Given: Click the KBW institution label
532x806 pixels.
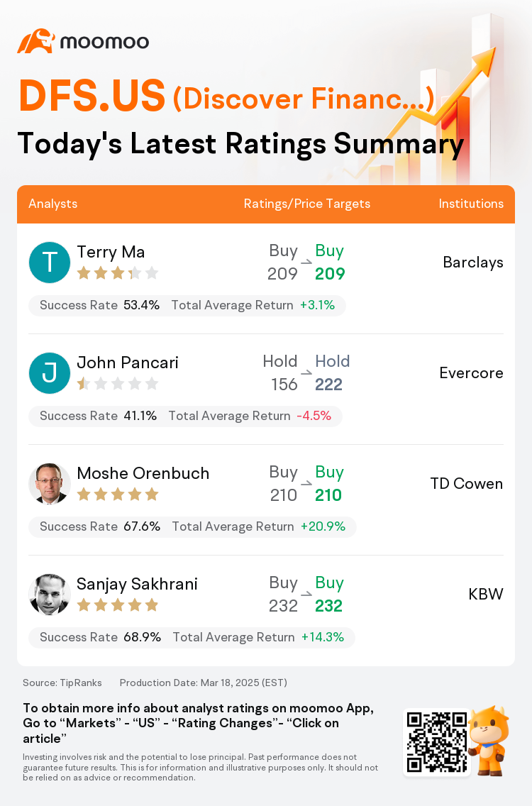Looking at the screenshot, I should [486, 595].
